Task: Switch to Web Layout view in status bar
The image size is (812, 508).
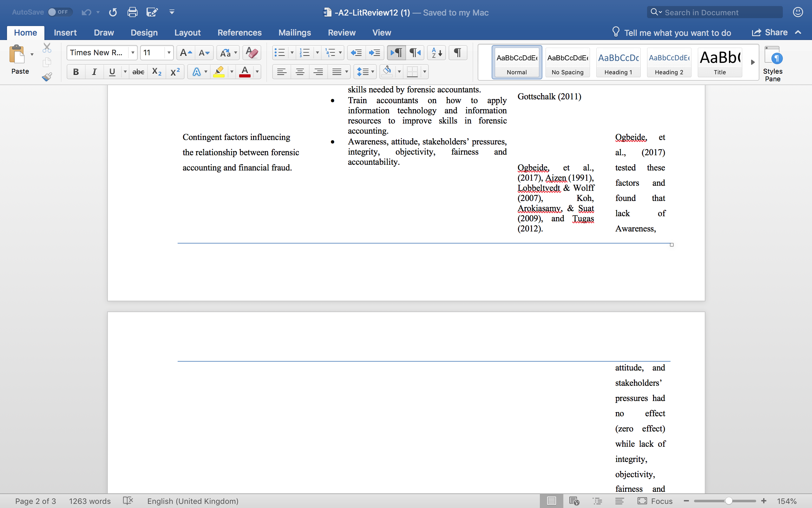Action: click(574, 501)
